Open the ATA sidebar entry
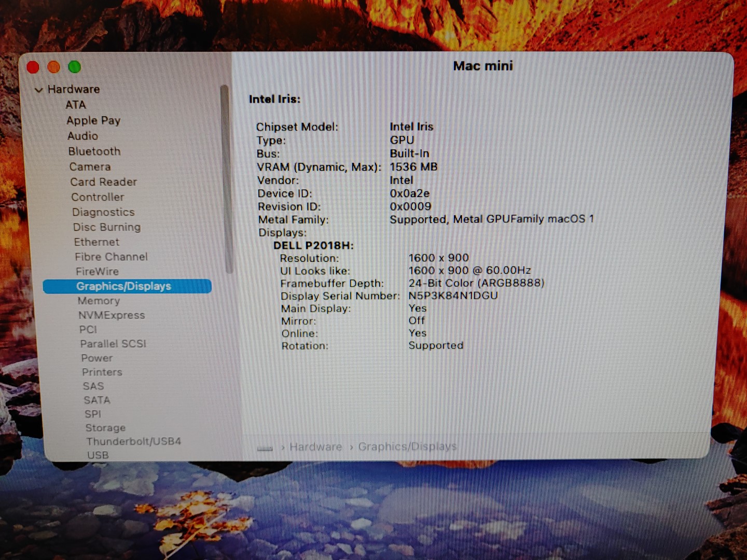Screen dimensions: 747x560 pos(76,105)
